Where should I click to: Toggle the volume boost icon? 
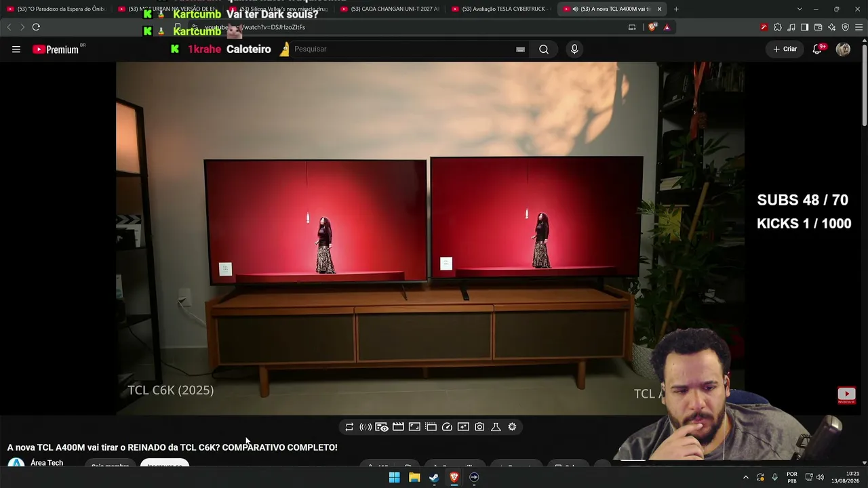pos(366,427)
